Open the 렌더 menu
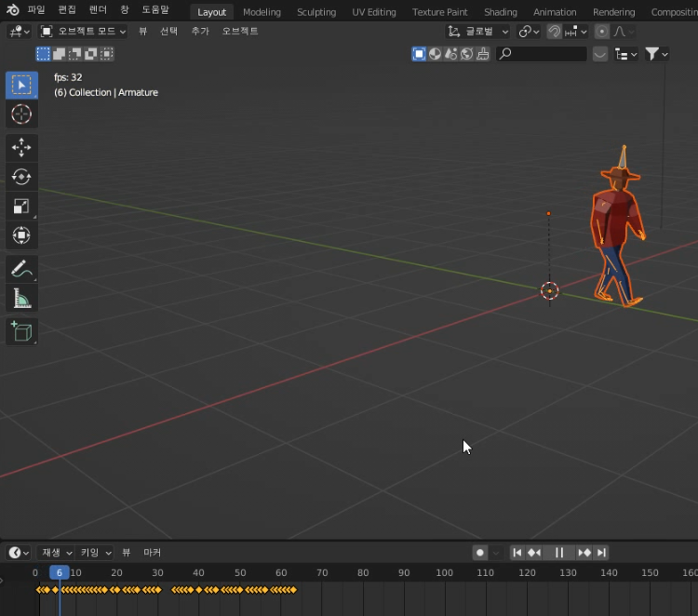 (98, 10)
